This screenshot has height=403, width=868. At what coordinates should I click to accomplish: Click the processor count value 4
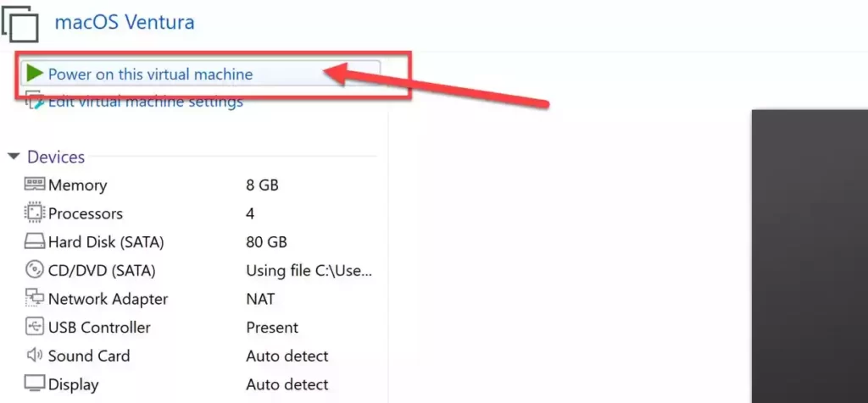click(x=250, y=214)
